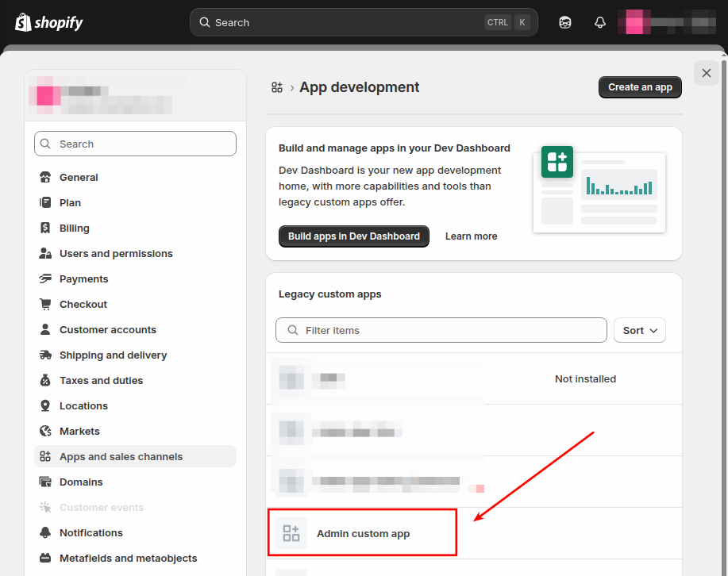Click the Shopify logo in header
The image size is (728, 576).
[49, 22]
